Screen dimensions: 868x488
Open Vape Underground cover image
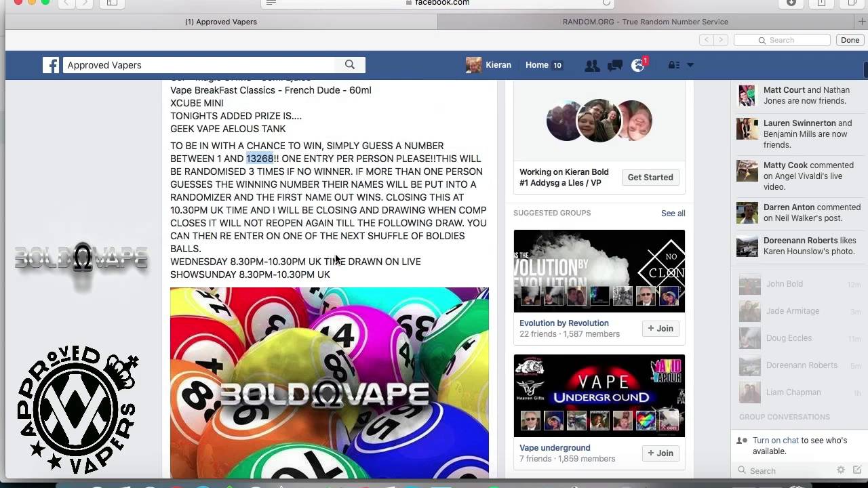point(599,396)
